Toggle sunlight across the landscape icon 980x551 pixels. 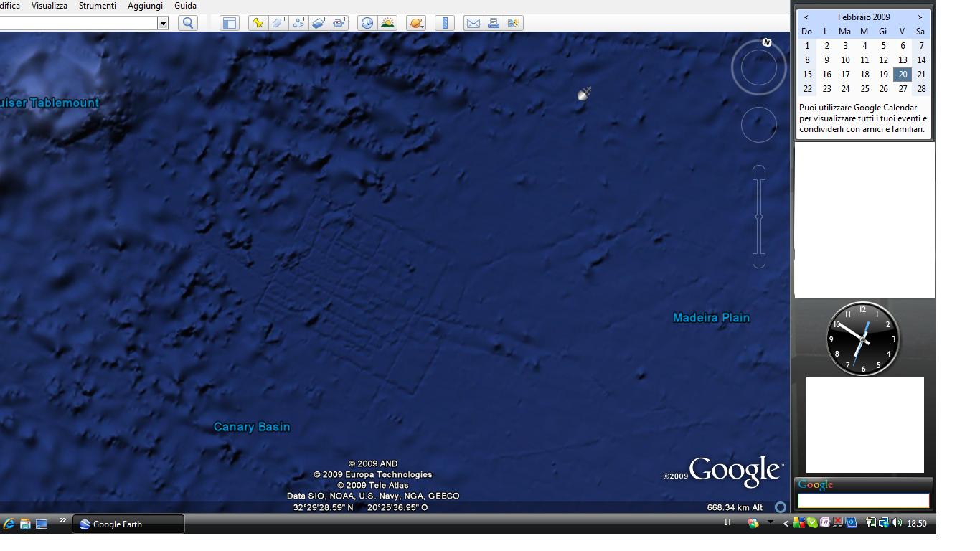click(x=387, y=23)
